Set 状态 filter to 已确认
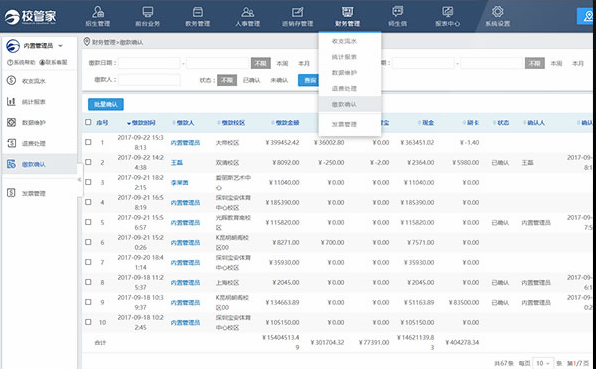The height and width of the screenshot is (369, 596). coord(252,80)
